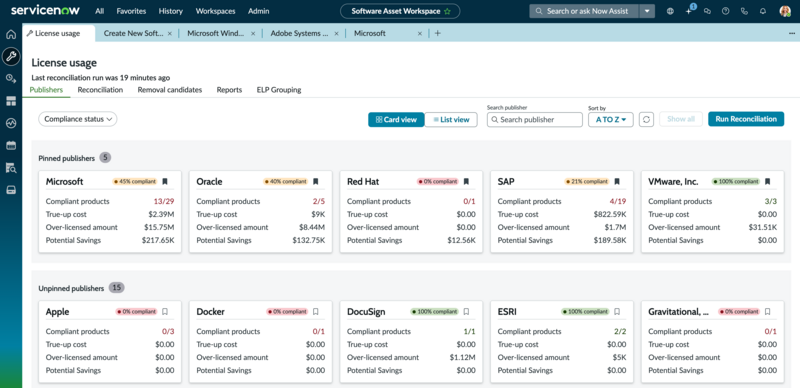Click the Show all button

681,119
